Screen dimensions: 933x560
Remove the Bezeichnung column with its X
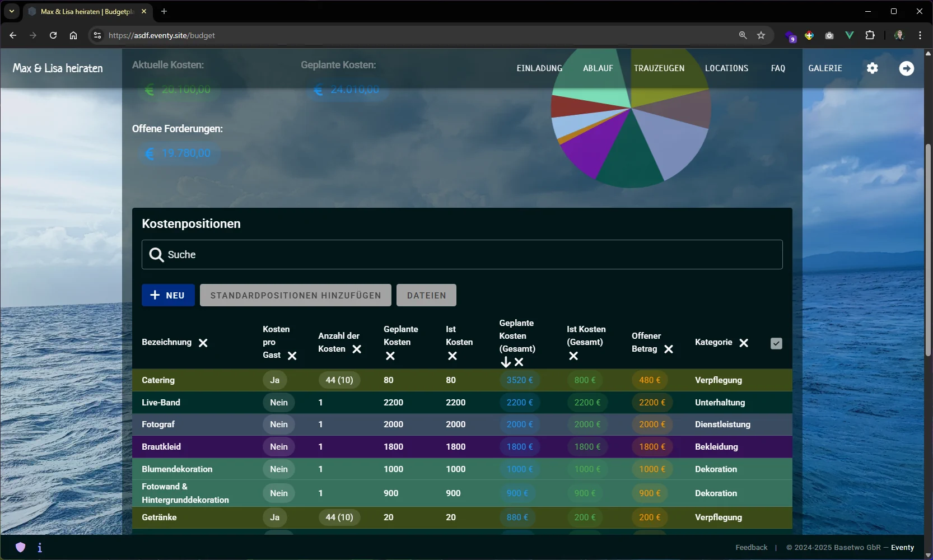(x=203, y=343)
